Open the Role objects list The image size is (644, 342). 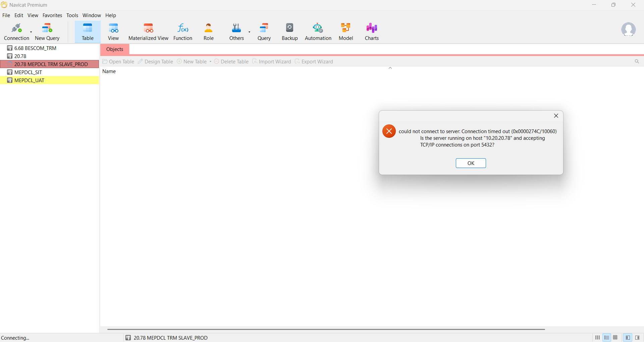click(209, 32)
